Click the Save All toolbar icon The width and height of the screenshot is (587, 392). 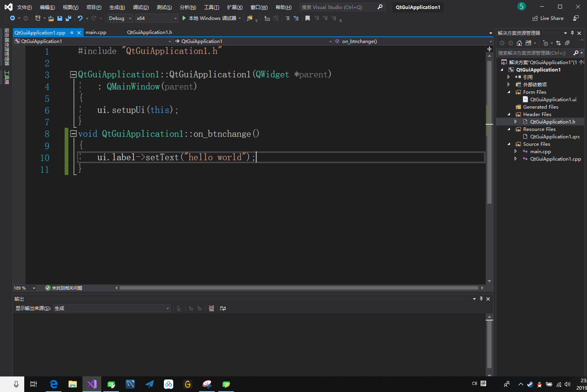(68, 18)
